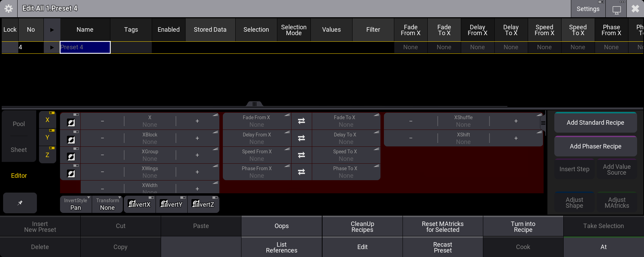Viewport: 644px width, 257px height.
Task: Swap Delay From X and Delay To X
Action: (x=301, y=138)
